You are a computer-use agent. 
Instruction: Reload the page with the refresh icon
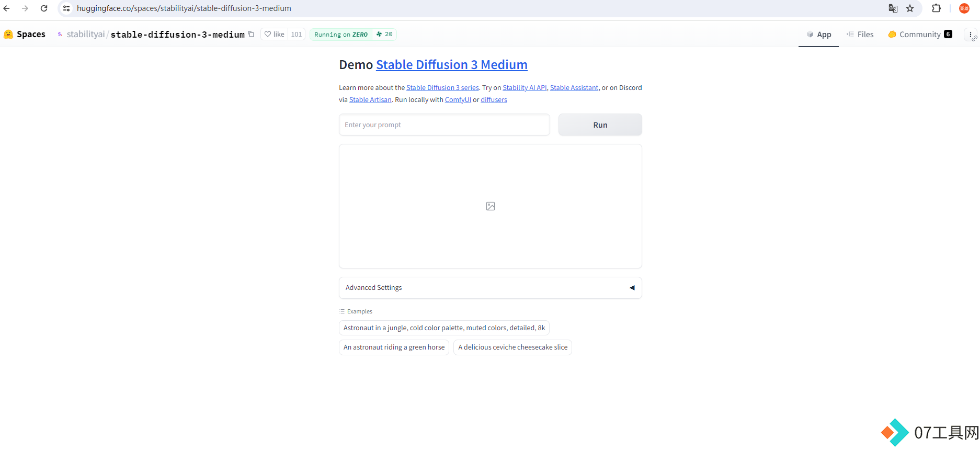(44, 8)
